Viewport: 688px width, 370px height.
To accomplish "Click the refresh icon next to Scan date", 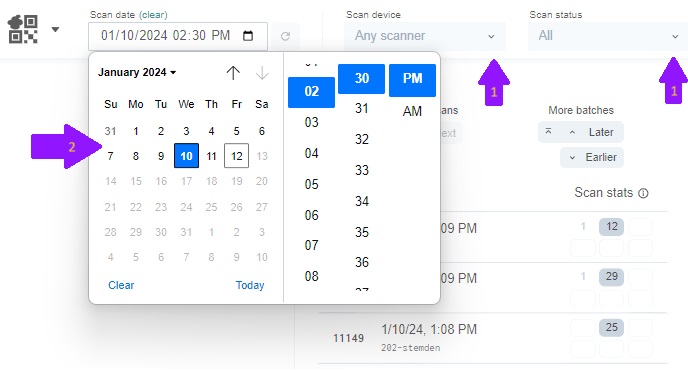I will pyautogui.click(x=285, y=36).
